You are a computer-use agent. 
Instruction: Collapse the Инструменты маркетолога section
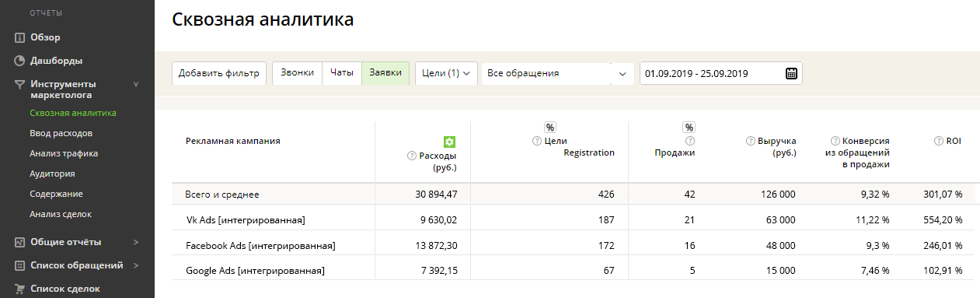136,84
